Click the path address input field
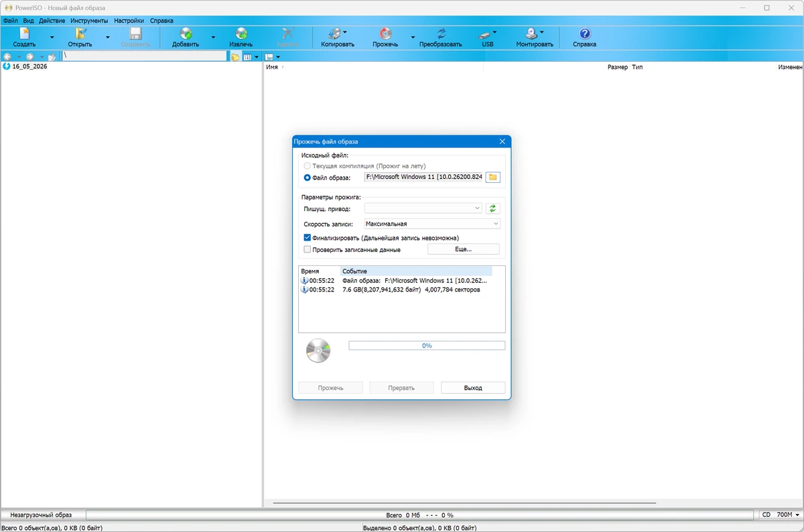This screenshot has height=532, width=804. (x=145, y=57)
